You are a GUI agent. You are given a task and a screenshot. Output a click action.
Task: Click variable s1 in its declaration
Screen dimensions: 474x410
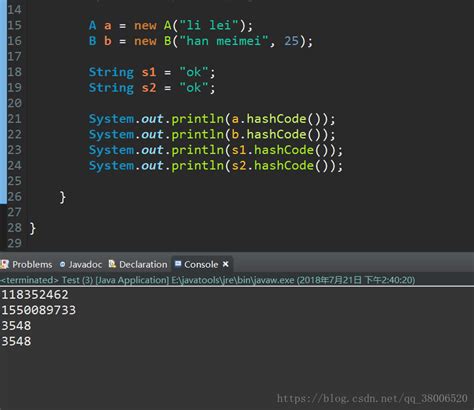[x=149, y=72]
